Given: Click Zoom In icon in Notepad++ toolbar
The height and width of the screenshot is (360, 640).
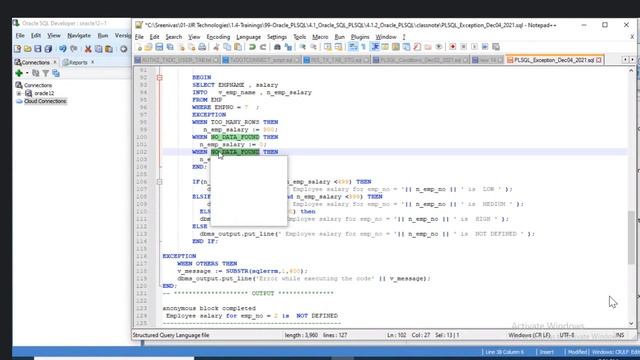Looking at the screenshot, I should coord(302,47).
